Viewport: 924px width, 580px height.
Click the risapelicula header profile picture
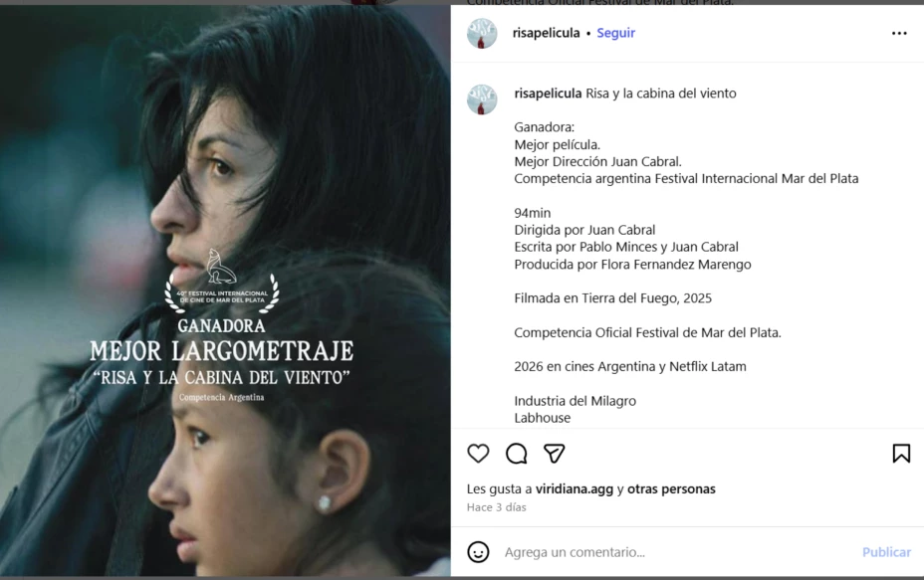point(482,33)
